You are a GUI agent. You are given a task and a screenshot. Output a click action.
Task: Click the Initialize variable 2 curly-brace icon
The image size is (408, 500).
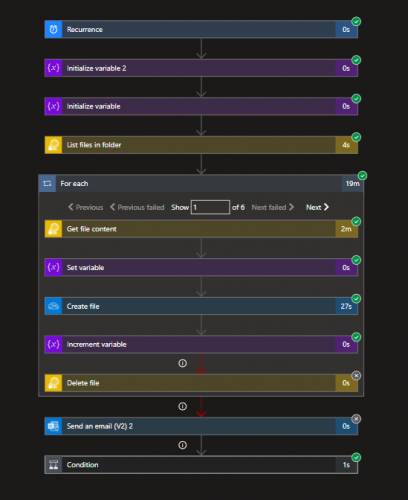[x=53, y=68]
